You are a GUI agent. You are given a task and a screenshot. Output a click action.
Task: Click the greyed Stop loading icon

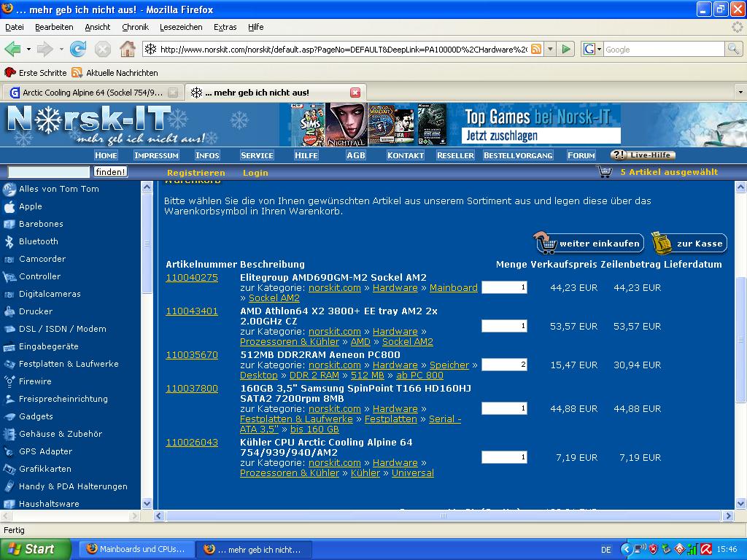tap(102, 49)
